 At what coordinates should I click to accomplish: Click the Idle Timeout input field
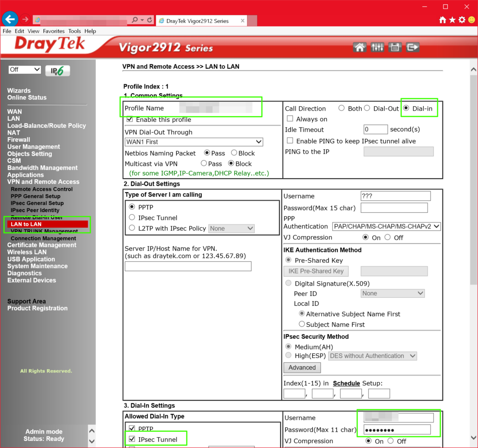pos(376,130)
